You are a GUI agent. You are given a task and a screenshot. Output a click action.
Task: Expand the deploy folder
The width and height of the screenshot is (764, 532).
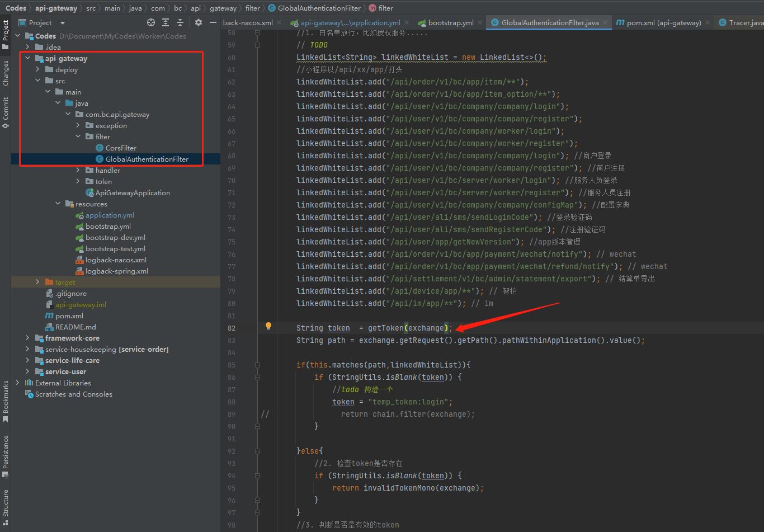click(38, 69)
